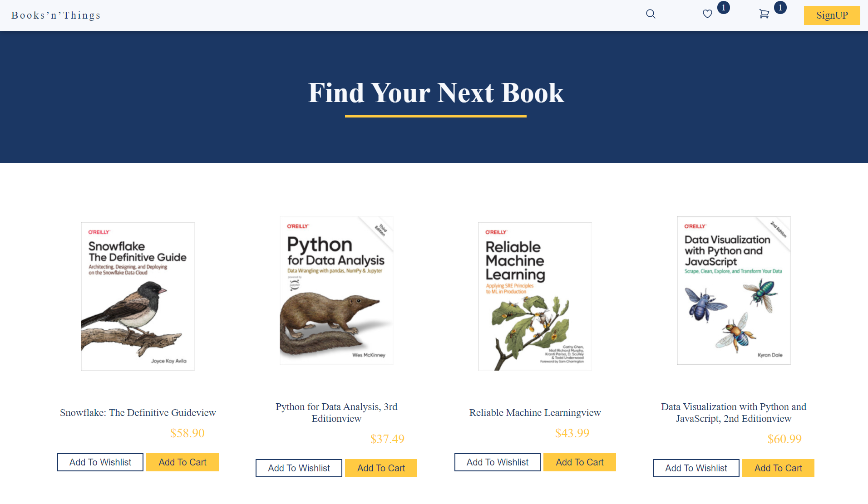This screenshot has width=868, height=504.
Task: Add Reliable Machine Learning to cart
Action: click(x=580, y=462)
